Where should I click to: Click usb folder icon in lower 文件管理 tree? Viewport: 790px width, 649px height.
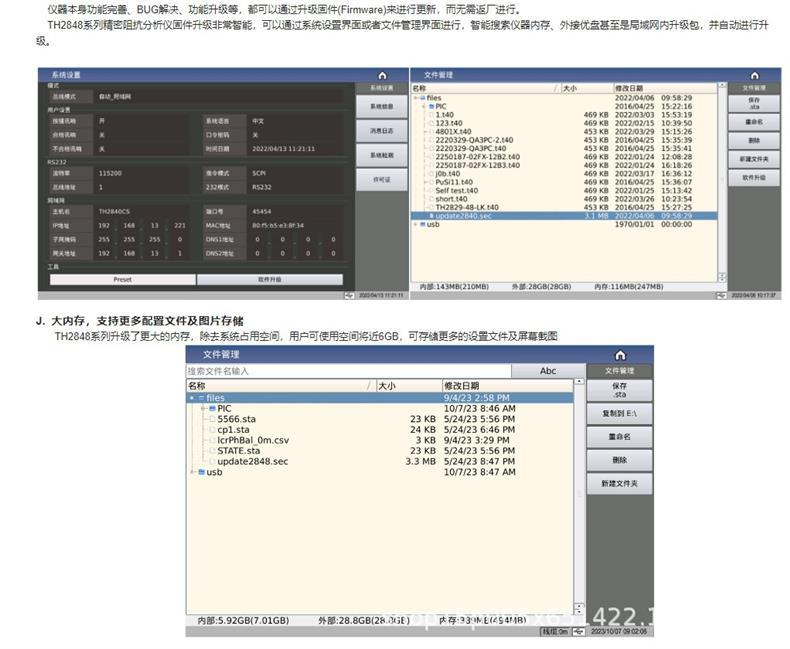coord(201,472)
